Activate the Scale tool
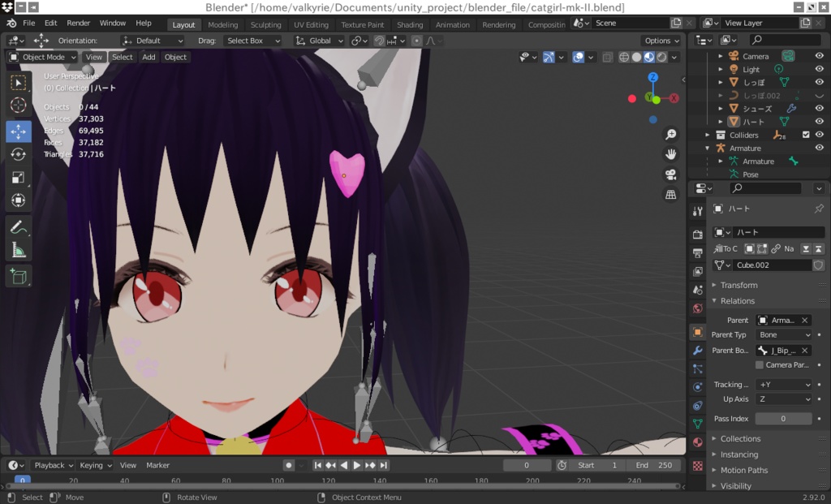Viewport: 831px width, 504px height. tap(19, 177)
